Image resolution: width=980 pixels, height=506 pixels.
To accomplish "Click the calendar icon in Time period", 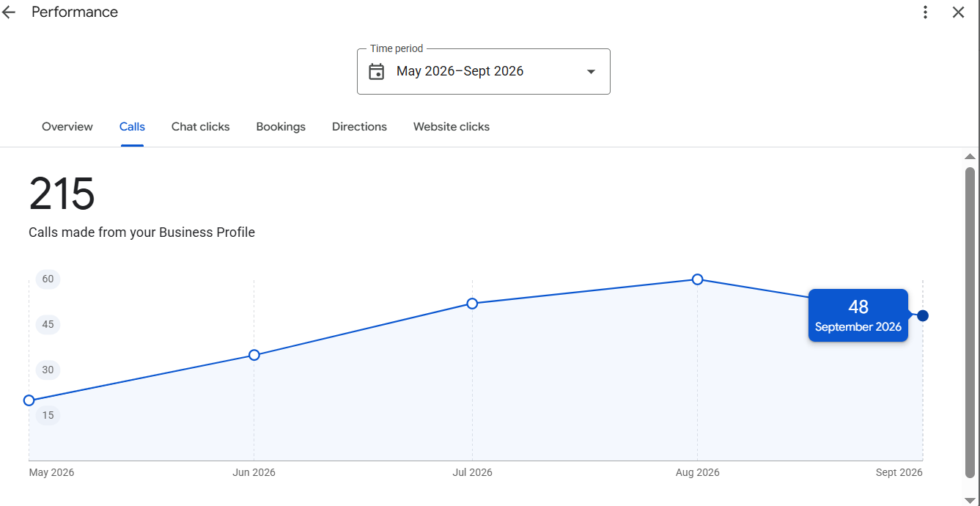I will pos(377,71).
